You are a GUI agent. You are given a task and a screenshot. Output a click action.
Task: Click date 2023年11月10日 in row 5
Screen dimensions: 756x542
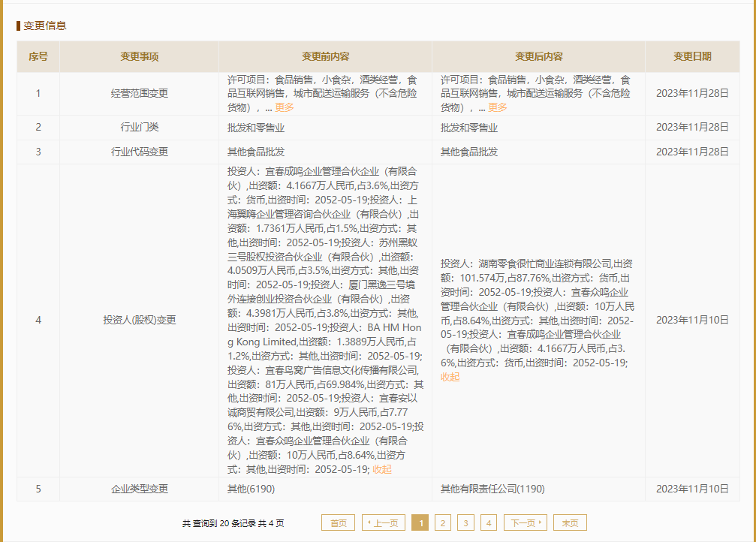(692, 489)
